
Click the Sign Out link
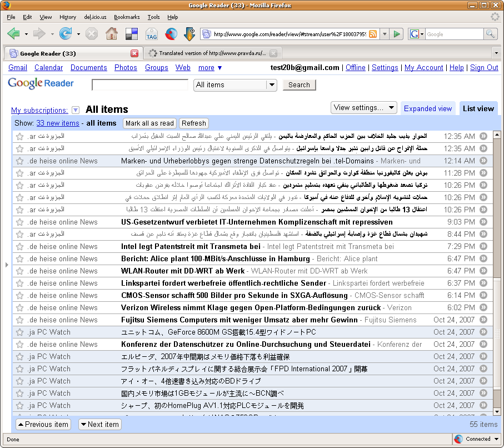[x=484, y=68]
